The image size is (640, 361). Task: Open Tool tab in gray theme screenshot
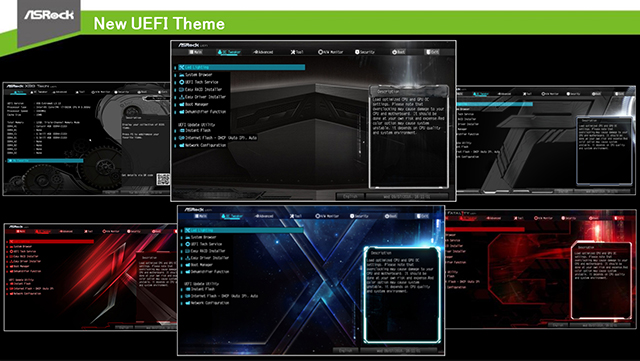coord(297,52)
